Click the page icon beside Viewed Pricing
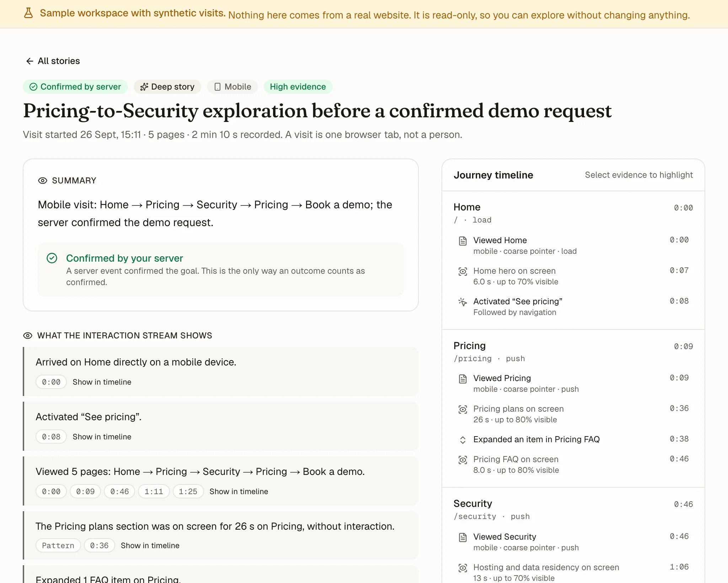 [462, 379]
